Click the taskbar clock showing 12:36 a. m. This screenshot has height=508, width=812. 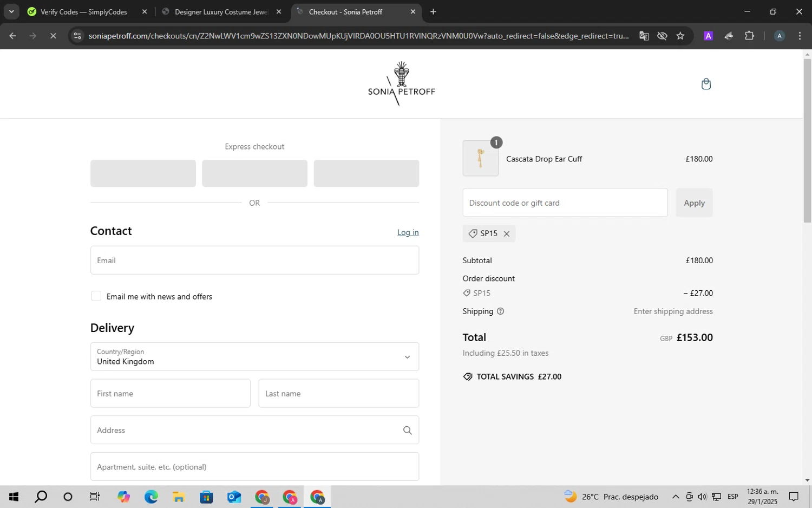pos(762,497)
